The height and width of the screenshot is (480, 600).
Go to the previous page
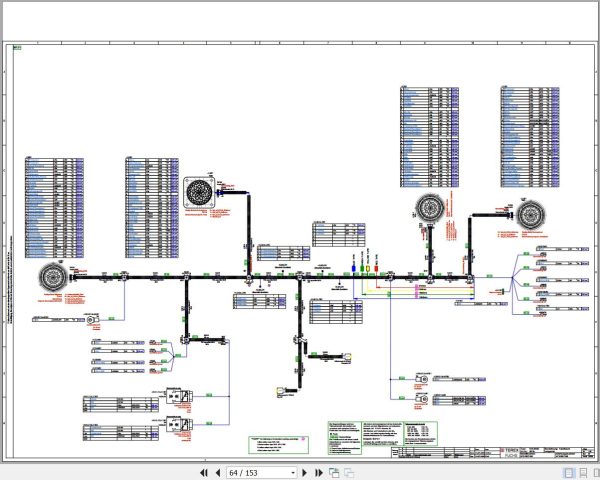point(218,473)
